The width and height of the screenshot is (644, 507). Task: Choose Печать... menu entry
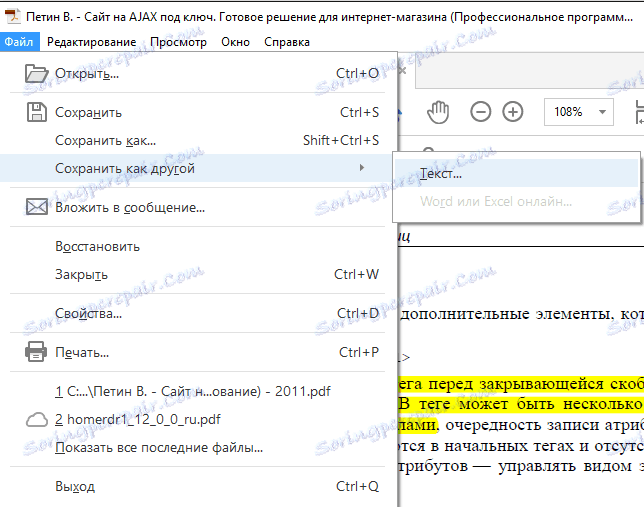click(x=199, y=352)
